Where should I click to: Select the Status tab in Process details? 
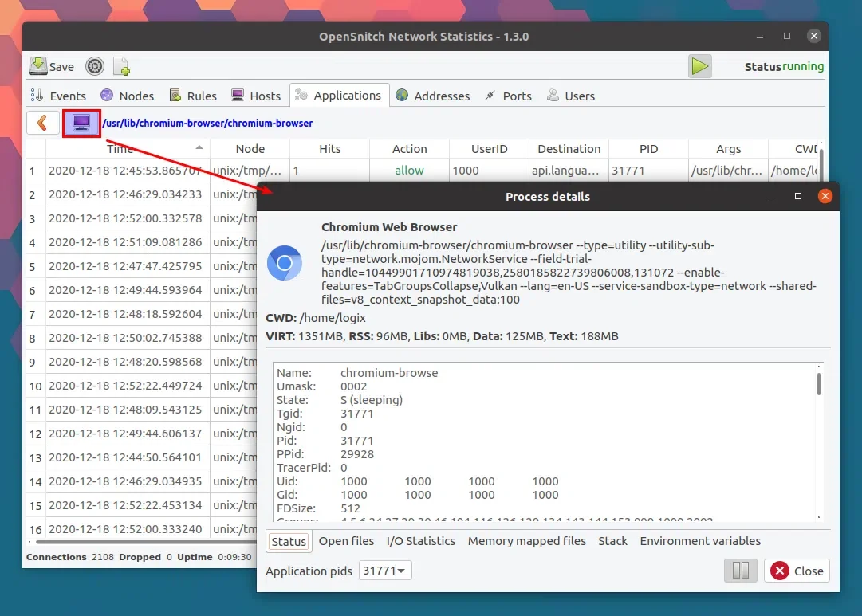(289, 541)
